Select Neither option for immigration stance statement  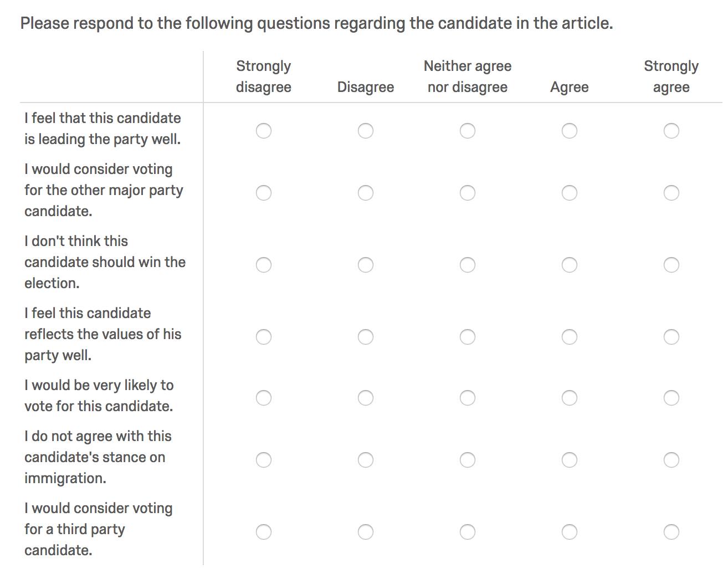468,460
